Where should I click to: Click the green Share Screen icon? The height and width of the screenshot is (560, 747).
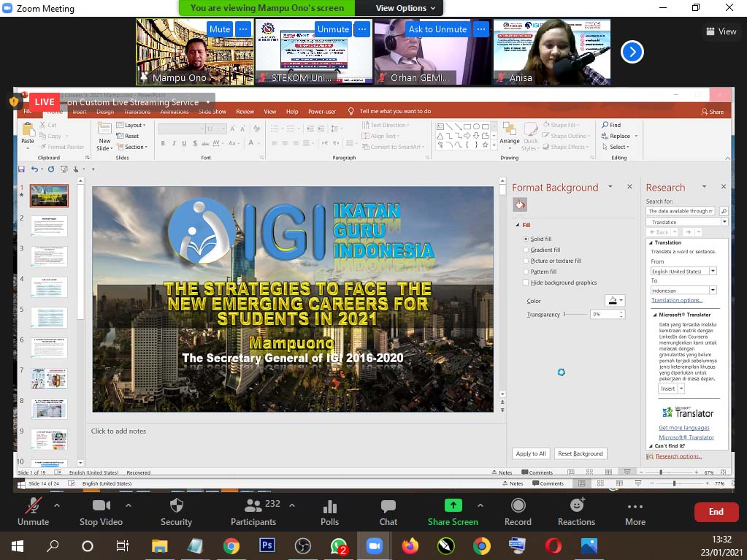pyautogui.click(x=453, y=505)
